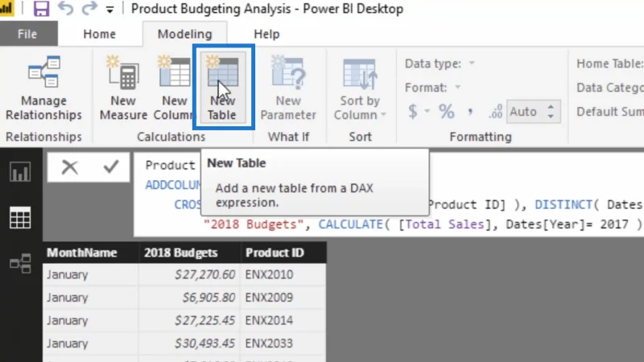Apply currency format with dollar icon
This screenshot has width=644, height=362.
tap(413, 111)
